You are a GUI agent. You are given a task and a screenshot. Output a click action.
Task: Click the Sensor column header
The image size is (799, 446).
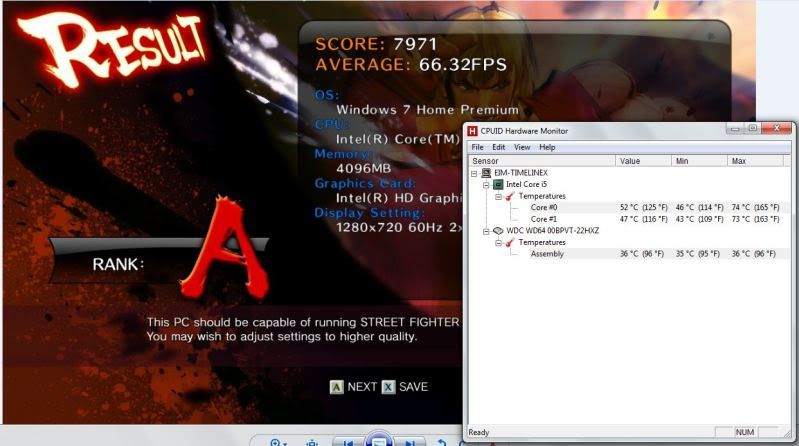coord(542,161)
